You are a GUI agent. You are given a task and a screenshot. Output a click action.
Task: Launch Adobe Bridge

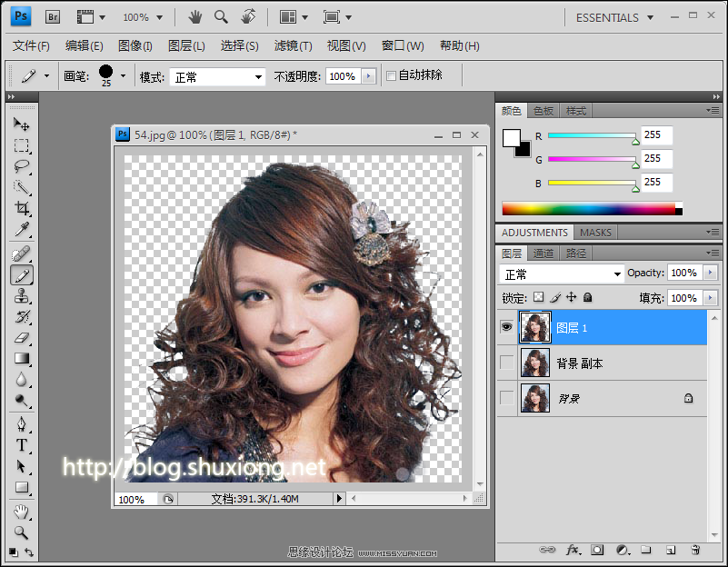click(x=53, y=17)
